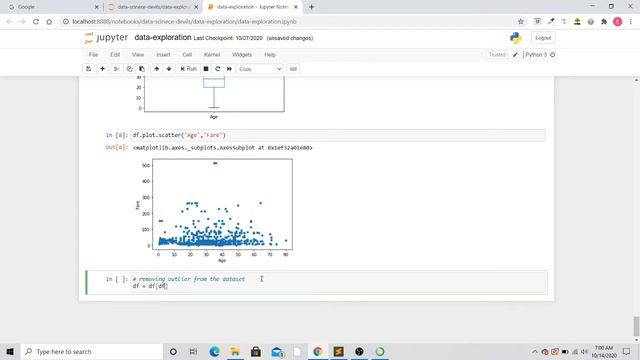Move the selected cell up

[156, 69]
